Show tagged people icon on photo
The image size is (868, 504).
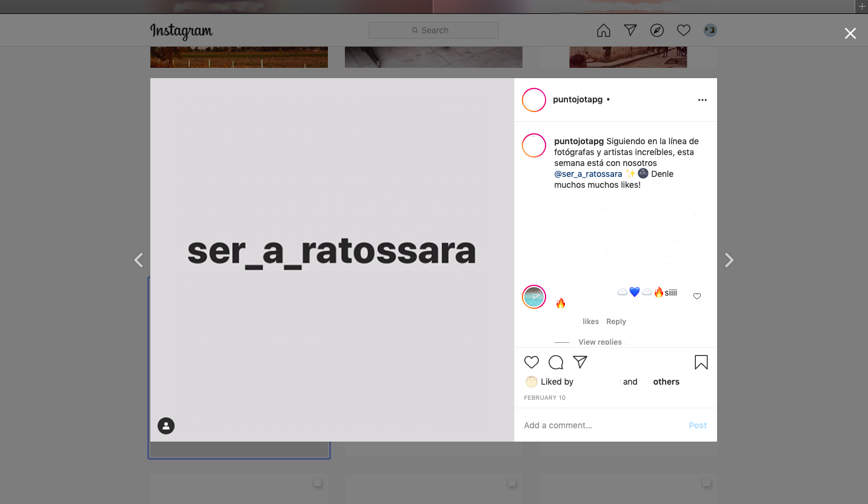point(166,426)
